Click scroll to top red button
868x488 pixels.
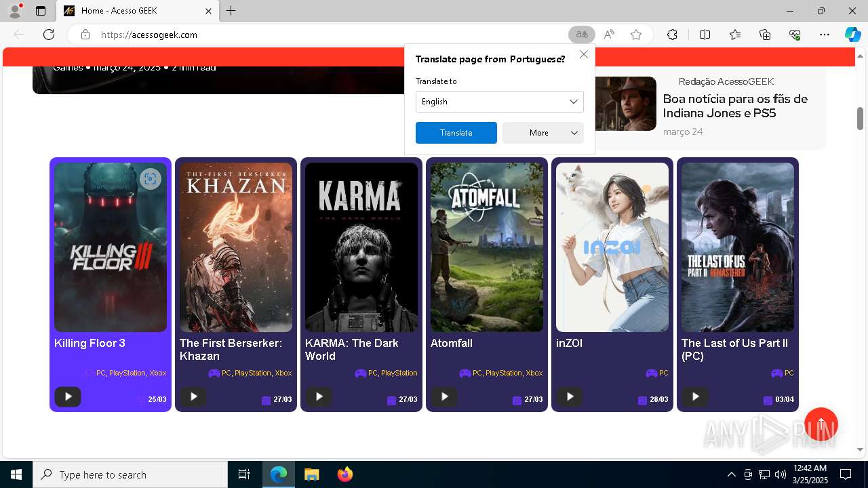821,424
